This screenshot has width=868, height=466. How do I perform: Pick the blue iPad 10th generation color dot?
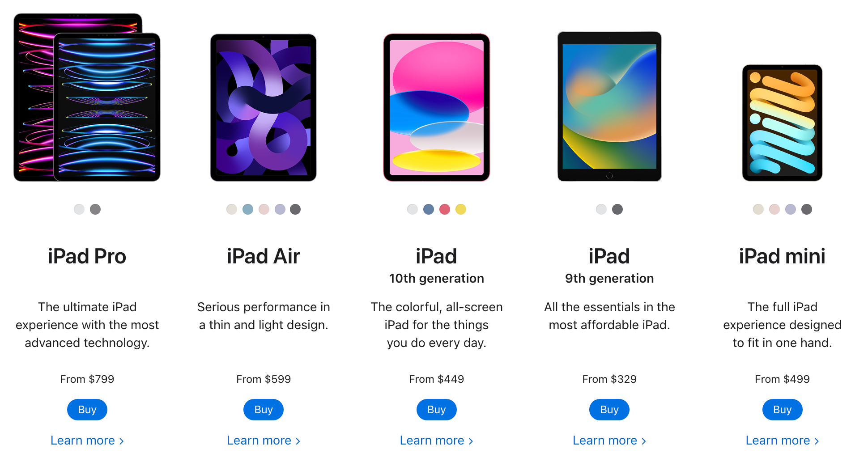click(x=429, y=209)
